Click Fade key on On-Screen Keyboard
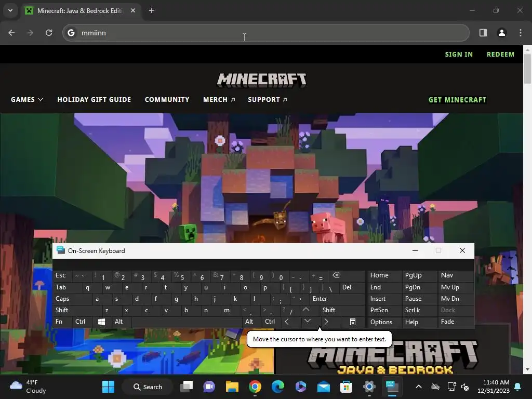Viewport: 532px width, 399px height. pyautogui.click(x=456, y=322)
